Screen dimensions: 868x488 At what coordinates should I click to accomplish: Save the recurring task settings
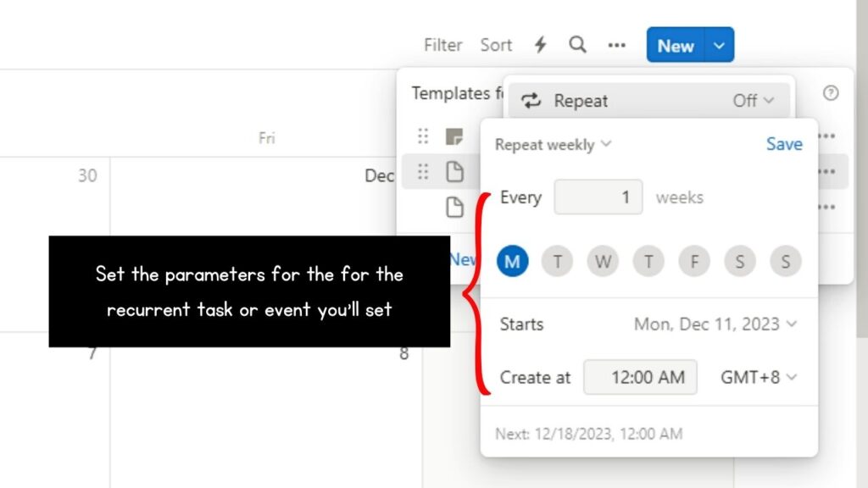(783, 144)
